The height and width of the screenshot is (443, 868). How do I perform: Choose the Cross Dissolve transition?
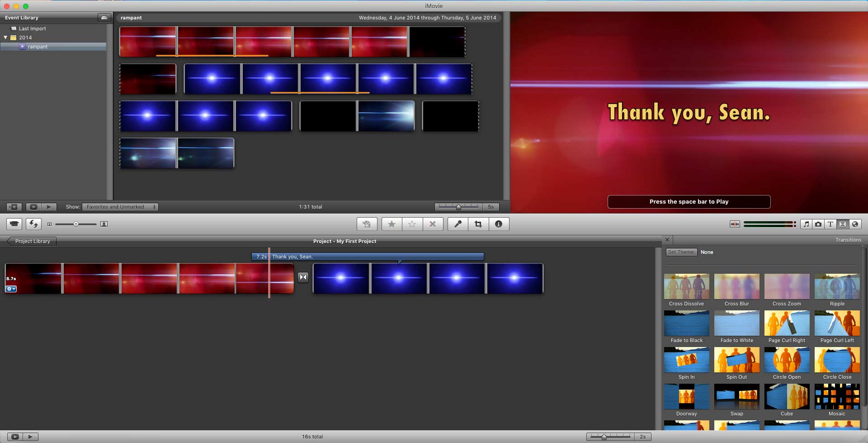click(x=686, y=290)
